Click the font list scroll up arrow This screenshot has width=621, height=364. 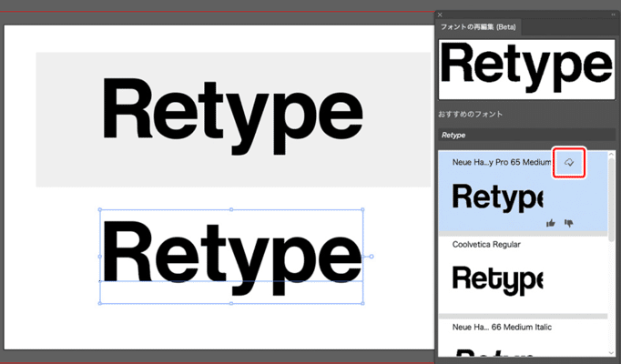coord(612,155)
